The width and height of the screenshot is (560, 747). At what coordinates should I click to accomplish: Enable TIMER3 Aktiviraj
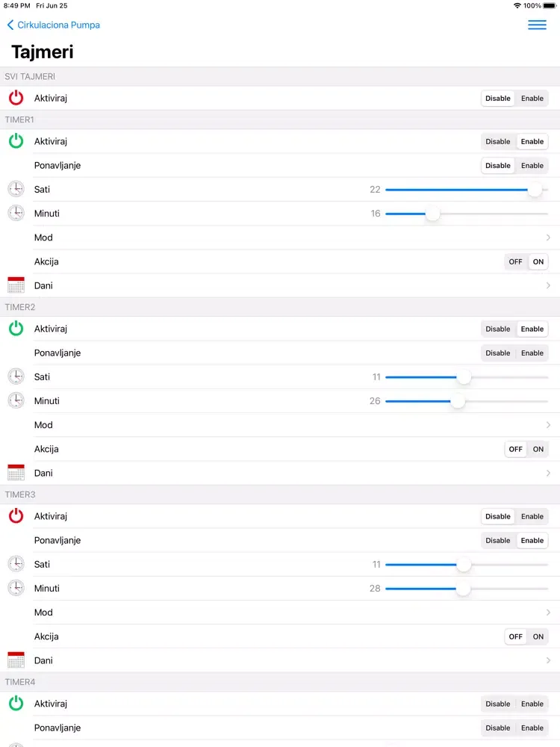(532, 516)
